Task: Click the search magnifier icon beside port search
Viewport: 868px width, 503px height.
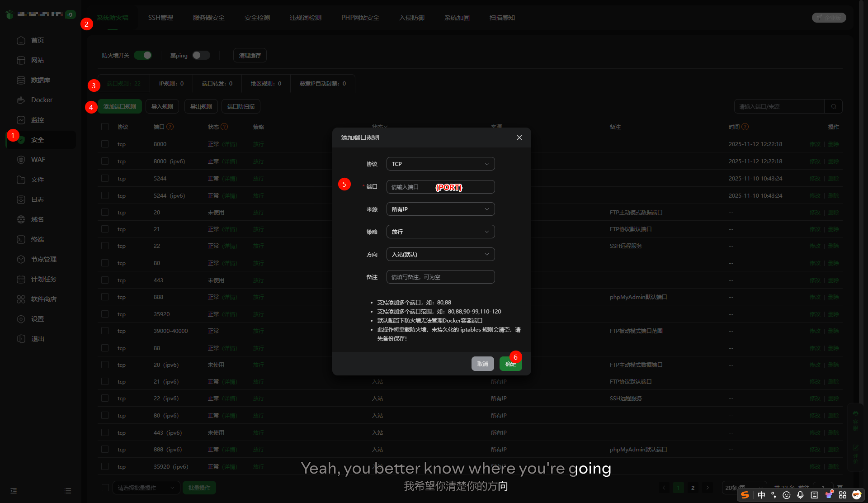Action: [x=833, y=107]
